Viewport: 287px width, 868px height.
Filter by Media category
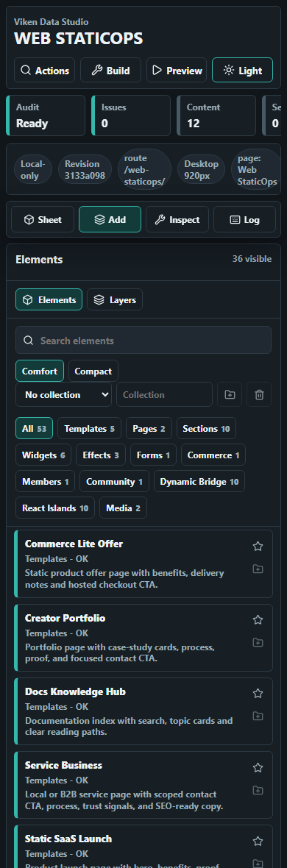(x=123, y=508)
